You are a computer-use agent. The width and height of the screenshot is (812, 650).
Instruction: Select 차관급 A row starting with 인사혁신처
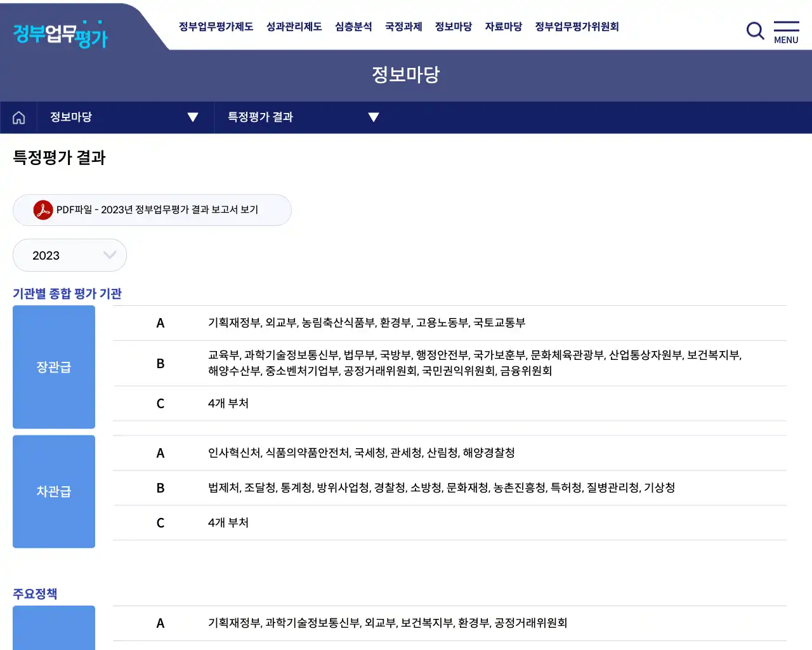point(450,453)
